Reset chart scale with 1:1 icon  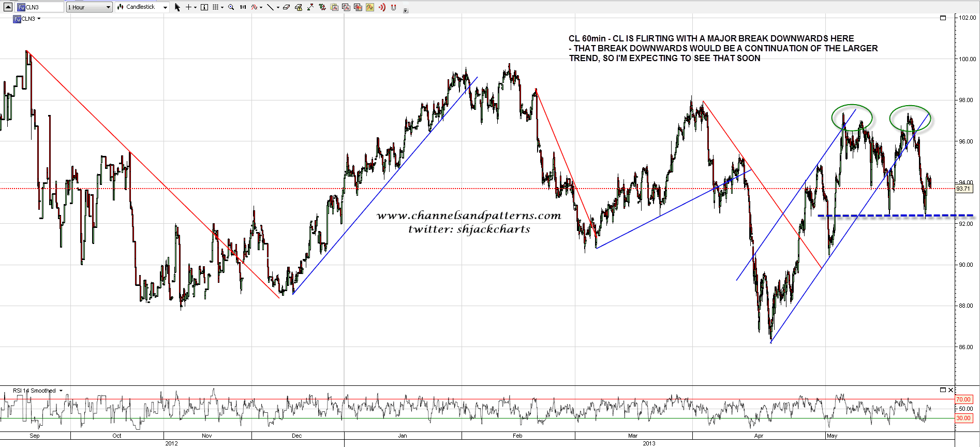click(x=243, y=7)
